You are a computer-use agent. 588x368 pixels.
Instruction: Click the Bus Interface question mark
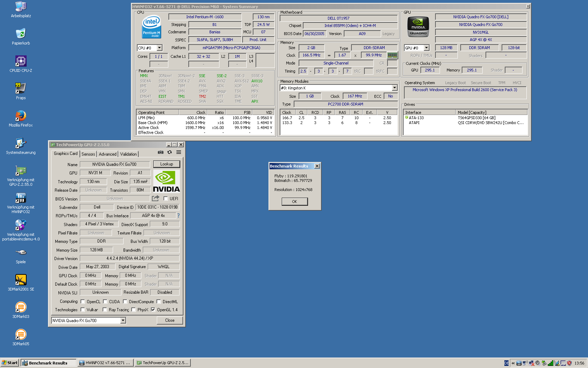click(178, 216)
